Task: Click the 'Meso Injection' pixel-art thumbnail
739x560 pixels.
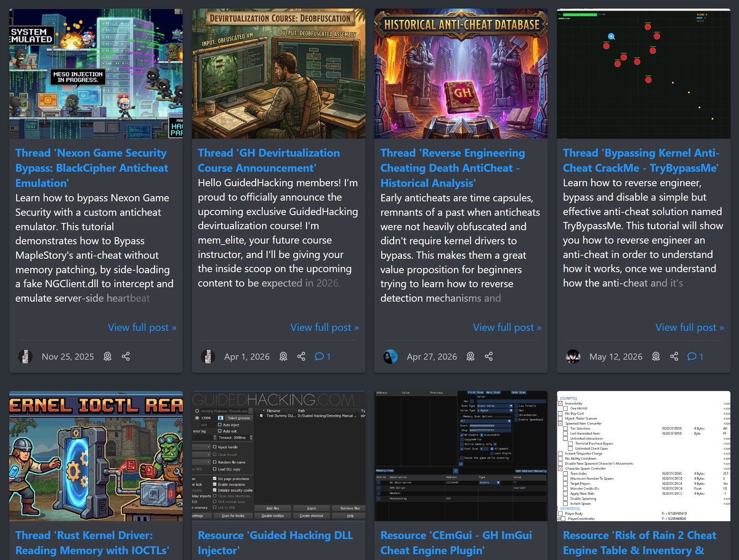Action: click(96, 73)
